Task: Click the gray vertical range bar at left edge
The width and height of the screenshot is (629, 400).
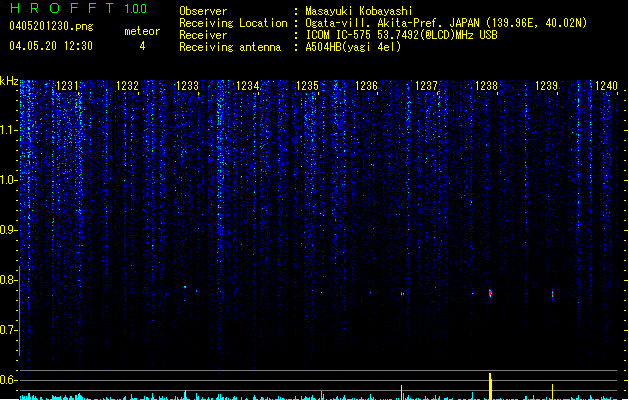Action: coord(19,311)
